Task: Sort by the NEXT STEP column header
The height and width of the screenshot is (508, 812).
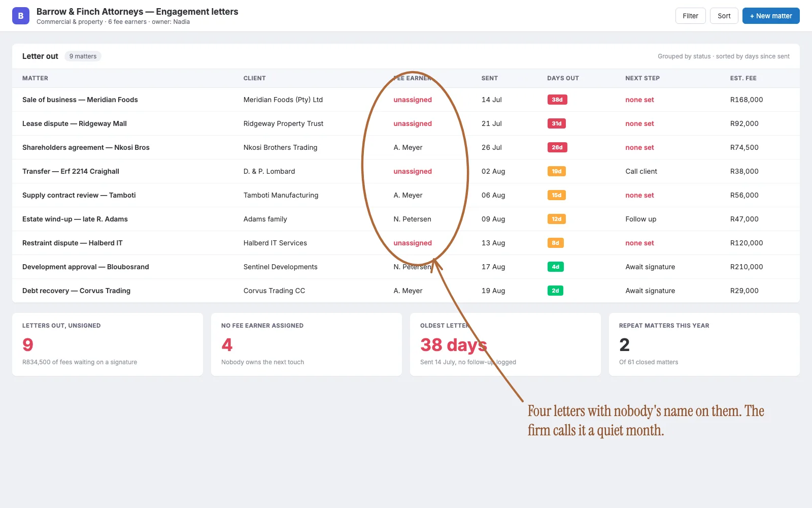Action: 642,78
